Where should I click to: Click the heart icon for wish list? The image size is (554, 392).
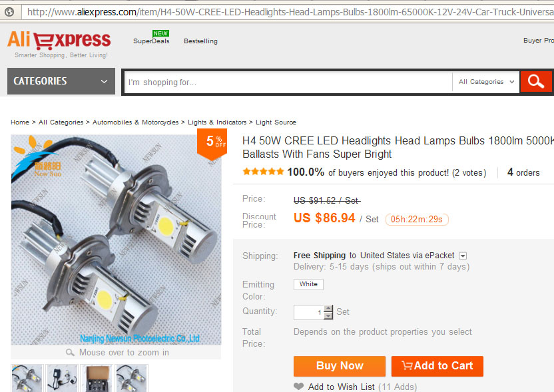298,387
